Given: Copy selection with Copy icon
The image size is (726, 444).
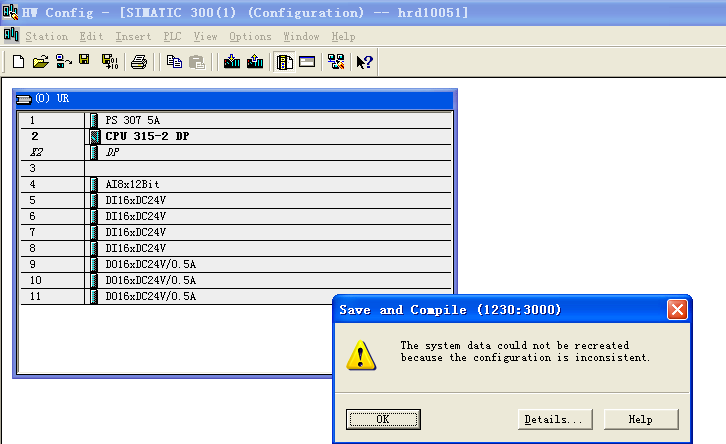Looking at the screenshot, I should pyautogui.click(x=174, y=62).
